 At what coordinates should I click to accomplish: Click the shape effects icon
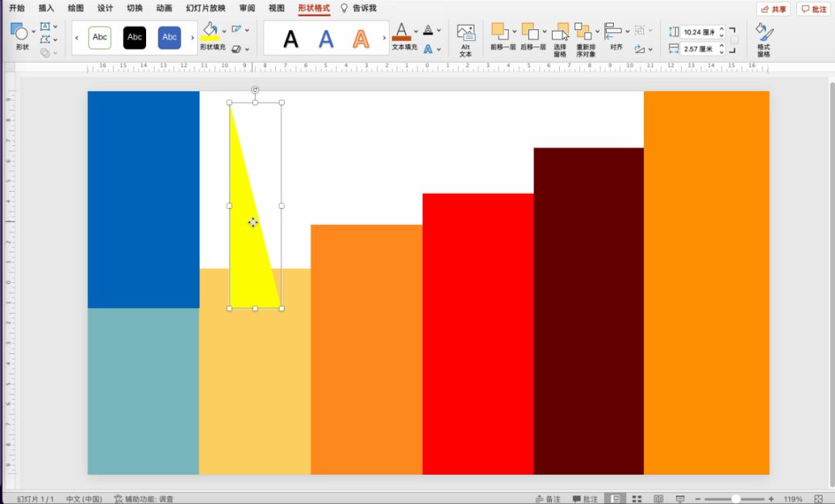point(237,49)
